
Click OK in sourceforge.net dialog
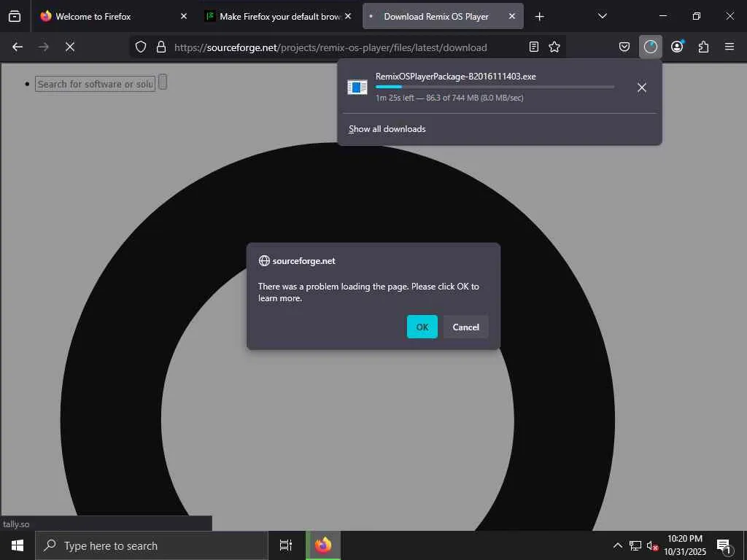tap(422, 327)
